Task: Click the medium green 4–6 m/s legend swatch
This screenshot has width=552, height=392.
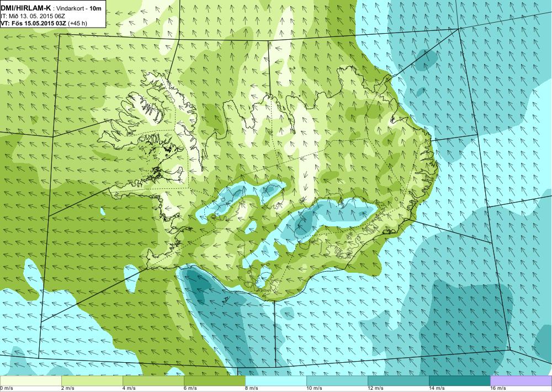Action: (153, 380)
